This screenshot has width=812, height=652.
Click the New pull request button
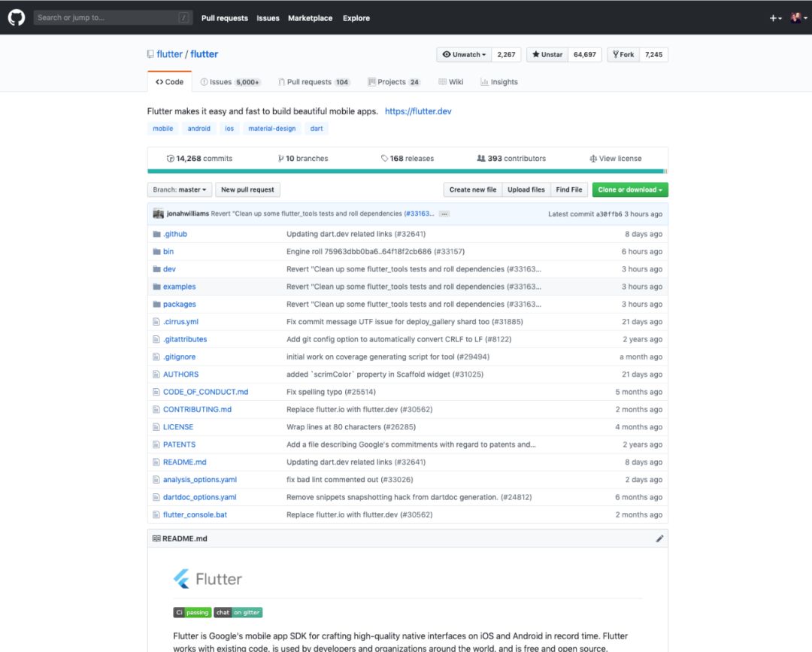click(x=247, y=190)
